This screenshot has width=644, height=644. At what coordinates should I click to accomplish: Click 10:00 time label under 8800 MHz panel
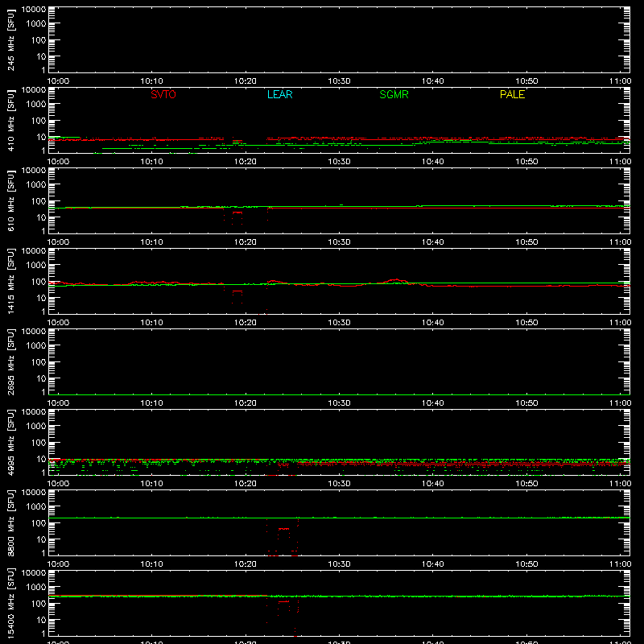coord(58,564)
